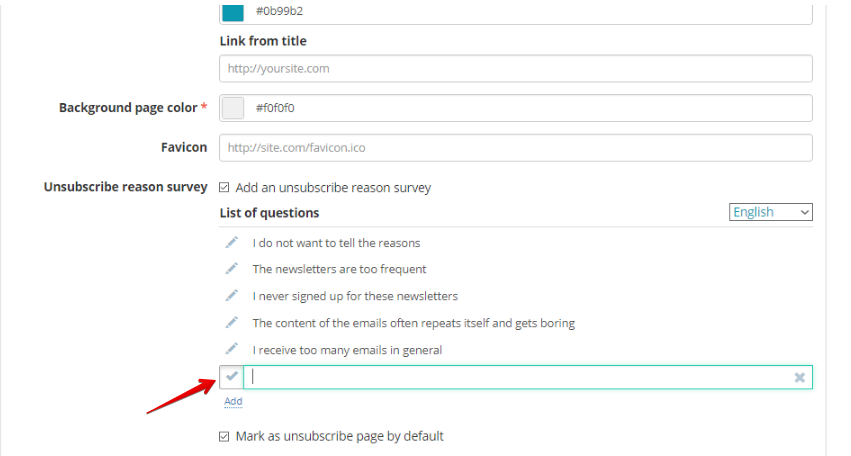This screenshot has height=456, width=851.
Task: Toggle 'Add an unsubscribe reason survey' checkbox
Action: pyautogui.click(x=224, y=188)
